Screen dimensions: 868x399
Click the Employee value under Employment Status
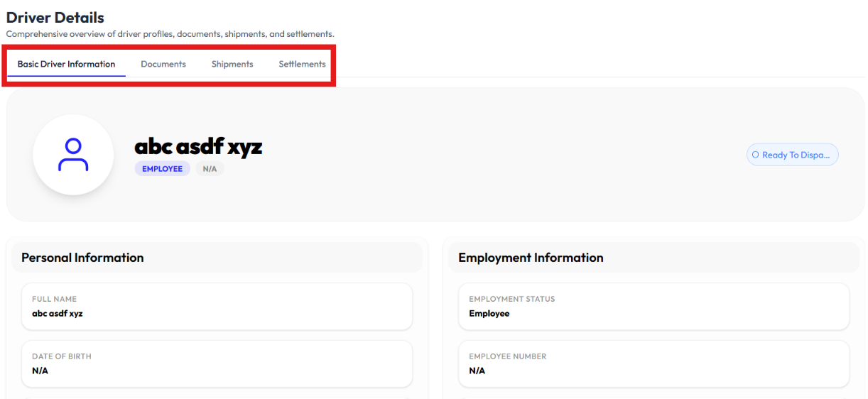tap(489, 313)
